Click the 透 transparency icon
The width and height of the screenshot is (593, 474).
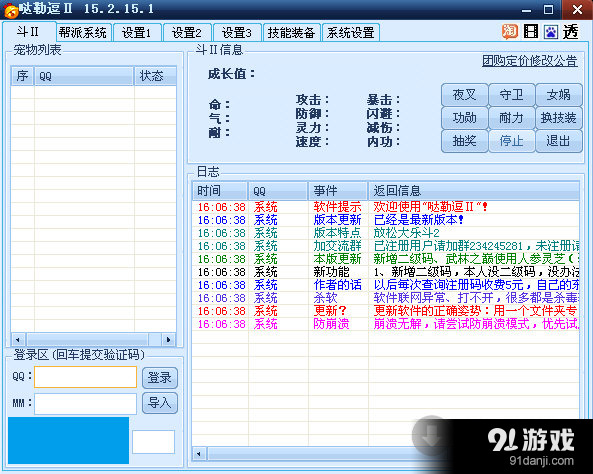pyautogui.click(x=570, y=32)
